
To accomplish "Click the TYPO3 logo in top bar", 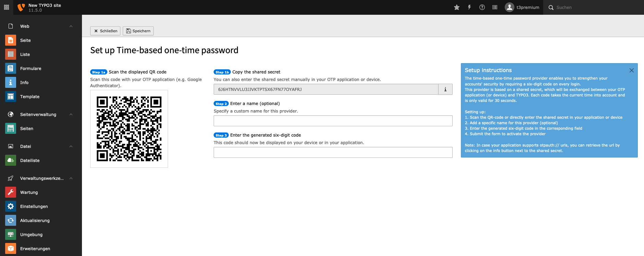I will pyautogui.click(x=21, y=7).
